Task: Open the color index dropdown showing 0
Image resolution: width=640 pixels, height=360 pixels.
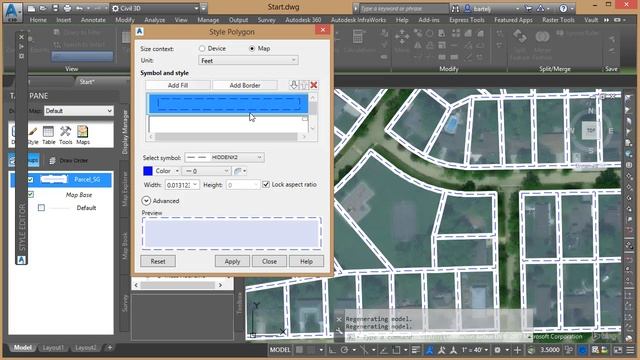Action: pyautogui.click(x=206, y=171)
